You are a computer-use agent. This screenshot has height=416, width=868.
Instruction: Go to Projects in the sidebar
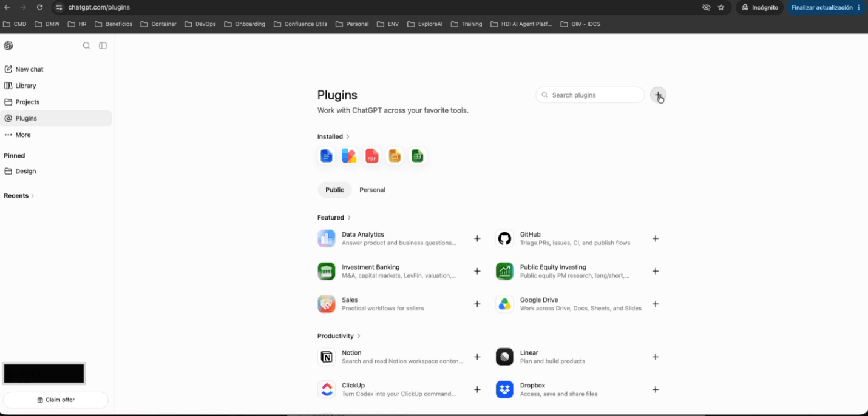(x=56, y=102)
